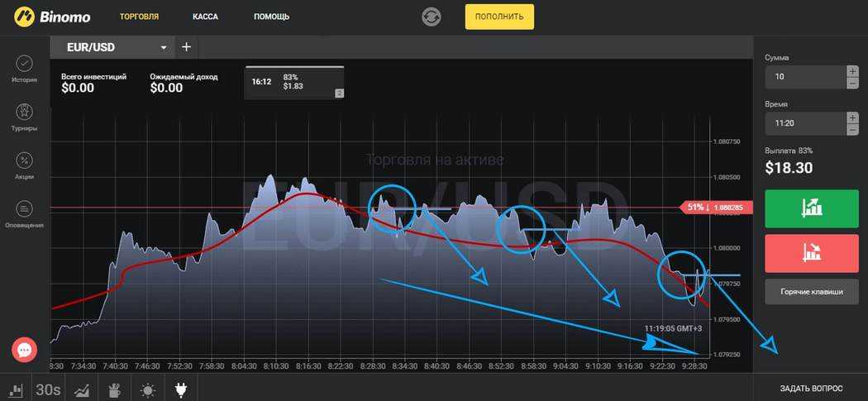
Task: Increase the Сумма amount with plus
Action: point(852,72)
